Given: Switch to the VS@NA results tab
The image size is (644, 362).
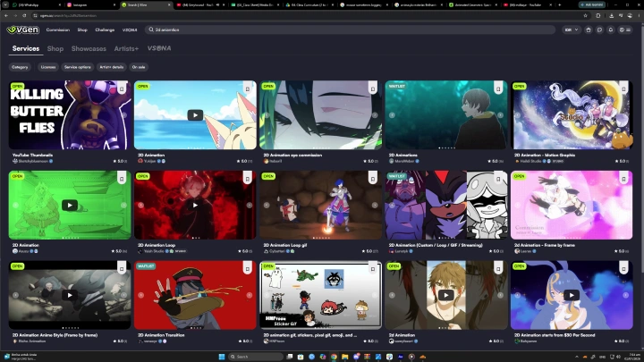Looking at the screenshot, I should [159, 48].
